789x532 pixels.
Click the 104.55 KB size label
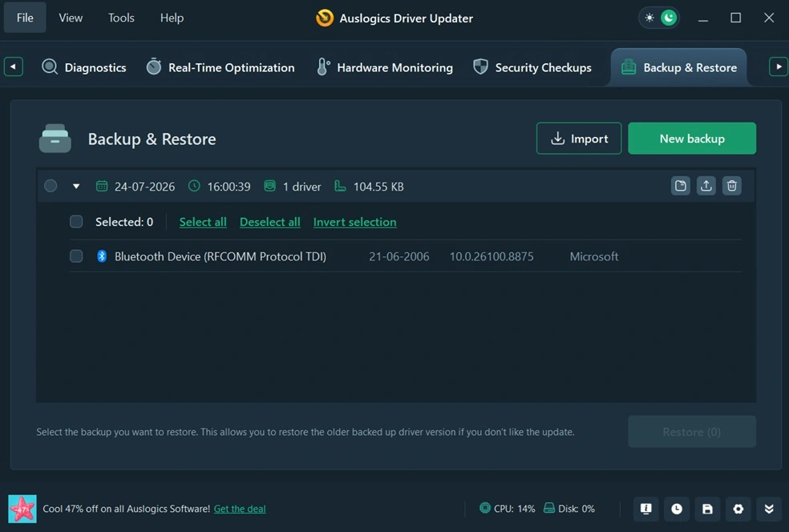(x=378, y=187)
